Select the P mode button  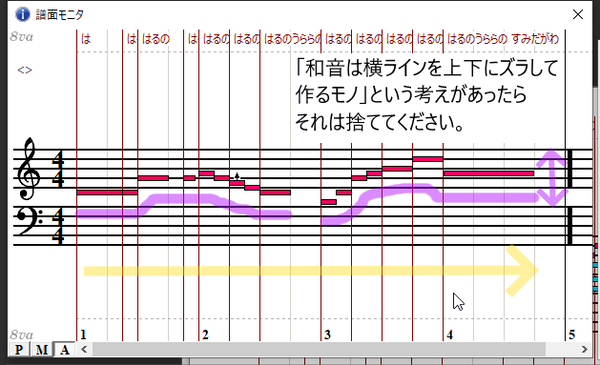[19, 350]
